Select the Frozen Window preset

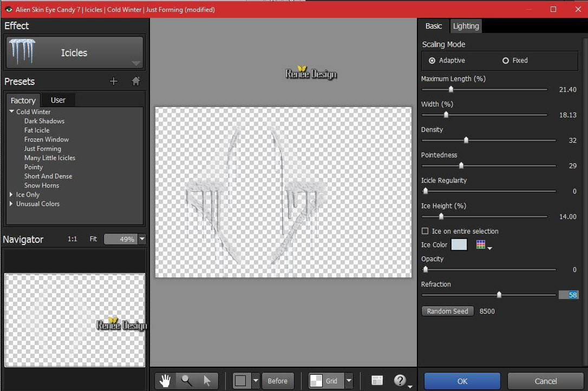47,140
